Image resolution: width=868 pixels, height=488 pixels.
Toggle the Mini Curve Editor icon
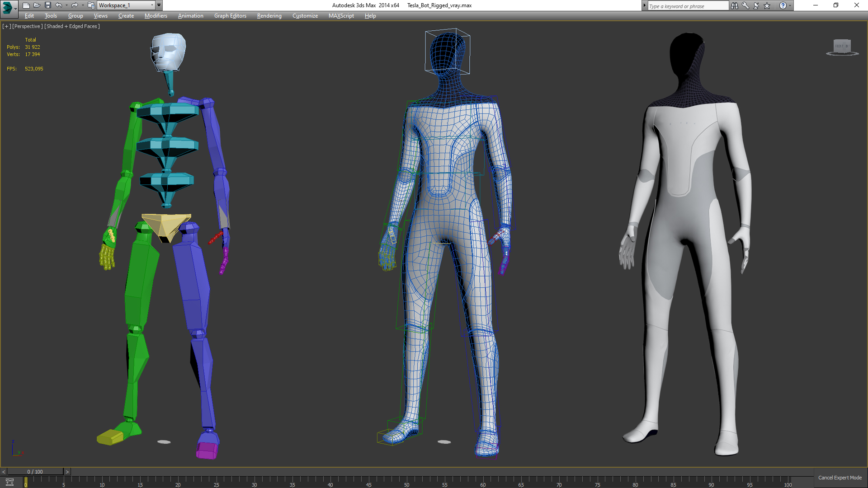9,482
